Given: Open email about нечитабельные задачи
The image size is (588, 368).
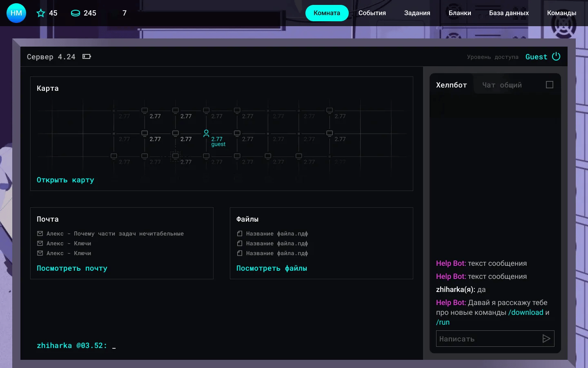Looking at the screenshot, I should [114, 233].
